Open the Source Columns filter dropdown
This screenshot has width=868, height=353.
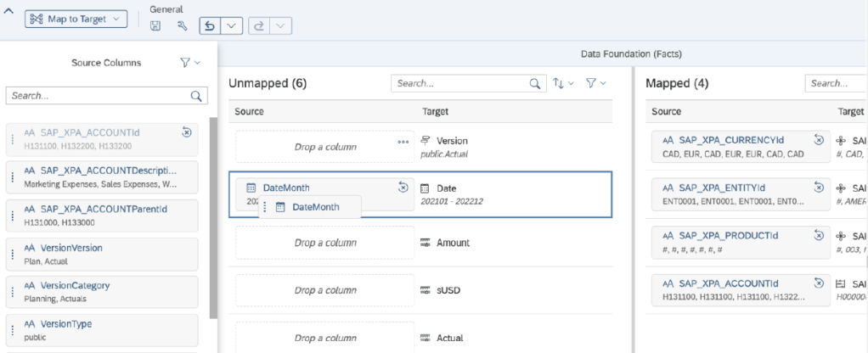tap(190, 63)
